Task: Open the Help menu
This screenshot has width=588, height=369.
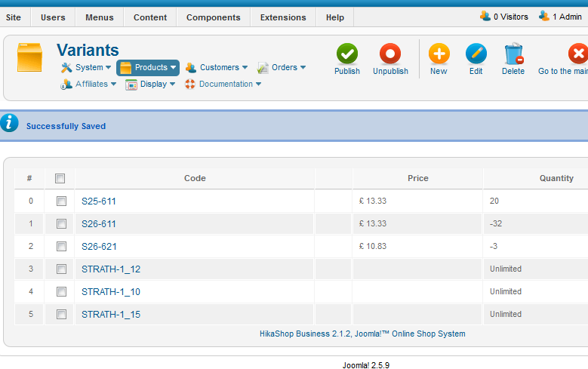Action: [x=335, y=17]
